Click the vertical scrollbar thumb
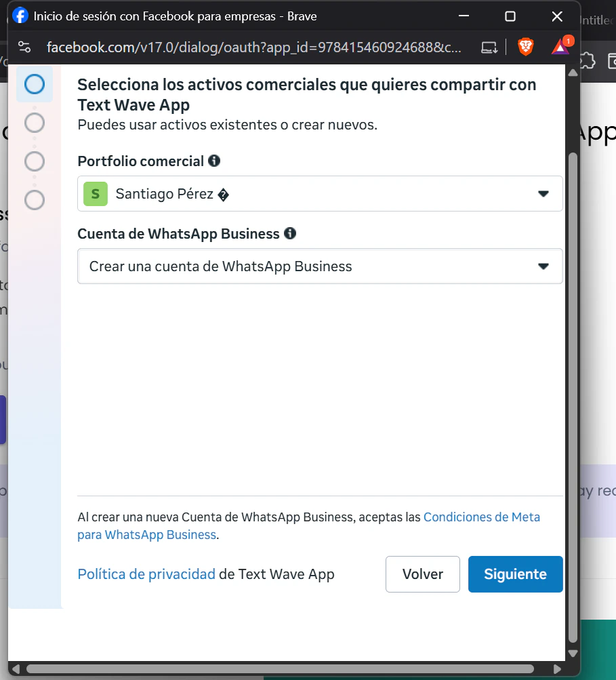 (x=573, y=398)
